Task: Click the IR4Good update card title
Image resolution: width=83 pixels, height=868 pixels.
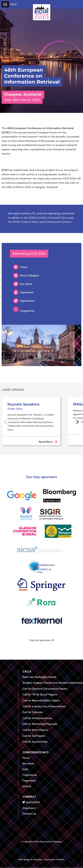Action: 78,404
